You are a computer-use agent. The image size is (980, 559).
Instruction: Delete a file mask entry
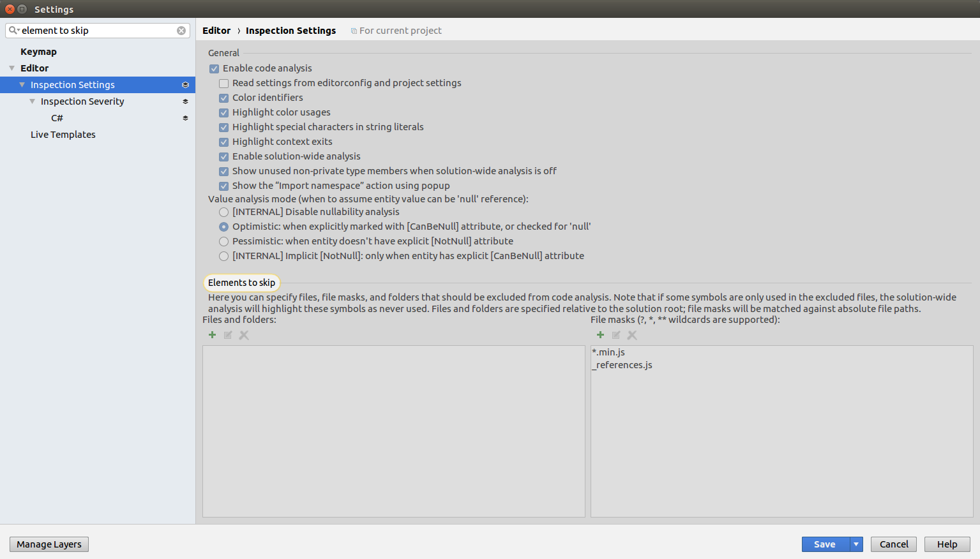(631, 334)
